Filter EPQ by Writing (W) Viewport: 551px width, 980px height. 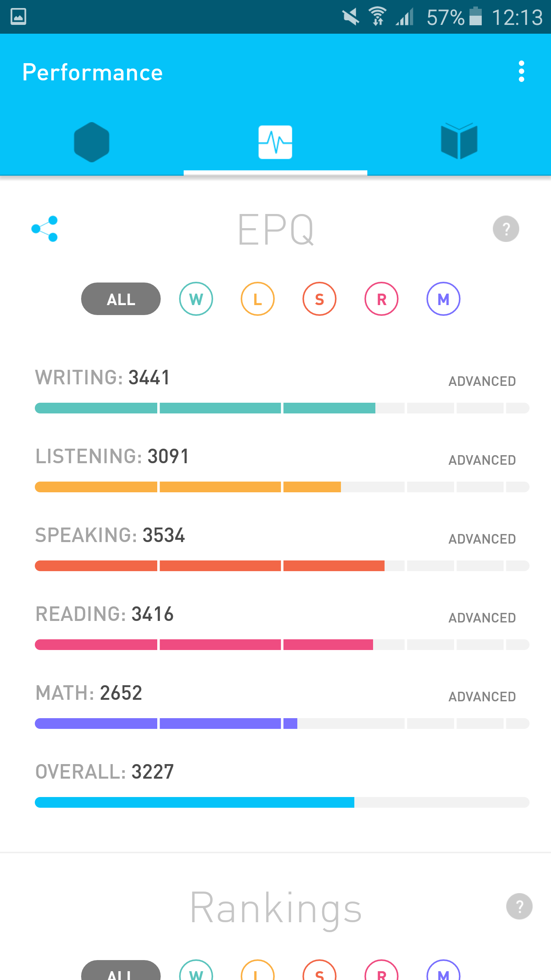(196, 299)
